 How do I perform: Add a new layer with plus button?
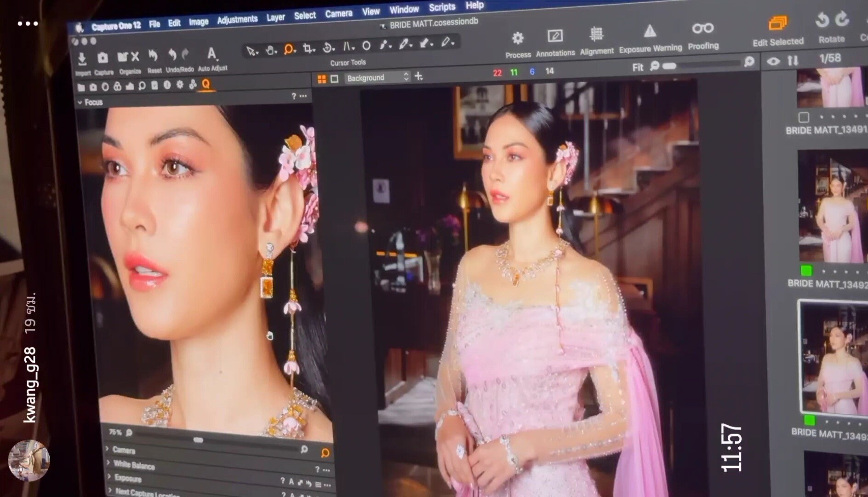[418, 76]
